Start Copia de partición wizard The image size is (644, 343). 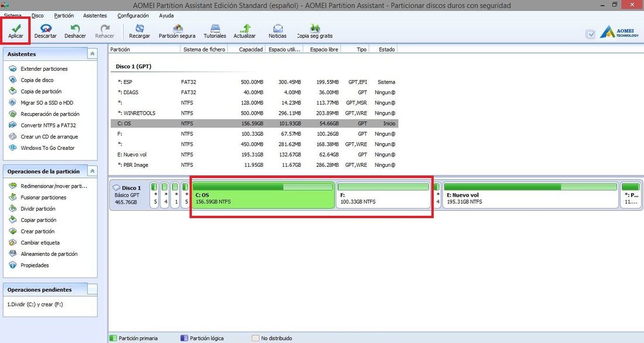(41, 91)
